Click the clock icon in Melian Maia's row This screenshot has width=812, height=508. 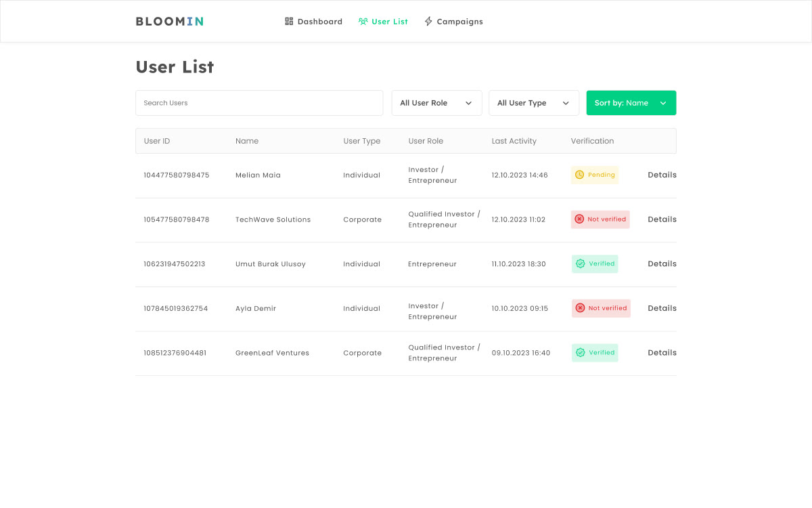coord(579,175)
